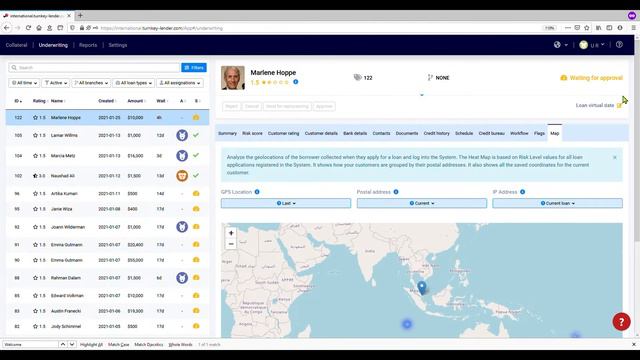Toggle Highlight All in find bar
The width and height of the screenshot is (640, 360).
coord(91,344)
